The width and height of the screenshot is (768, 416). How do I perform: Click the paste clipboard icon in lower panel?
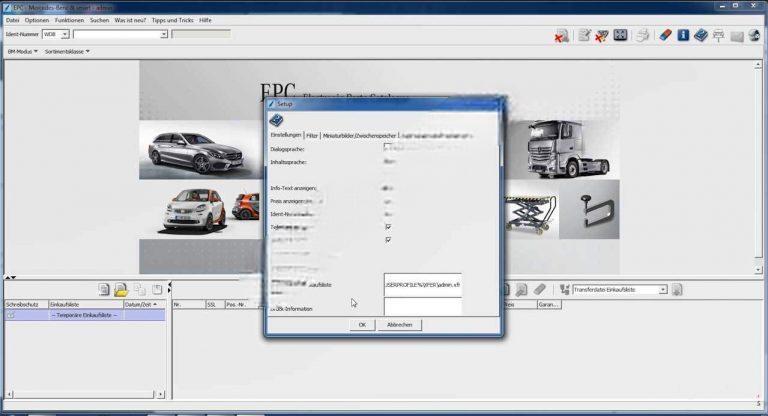157,290
